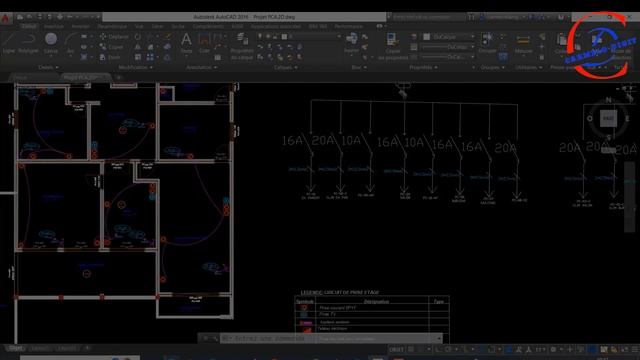Image resolution: width=640 pixels, height=360 pixels.
Task: Open the Paramétrique ribbon tab
Action: [112, 27]
